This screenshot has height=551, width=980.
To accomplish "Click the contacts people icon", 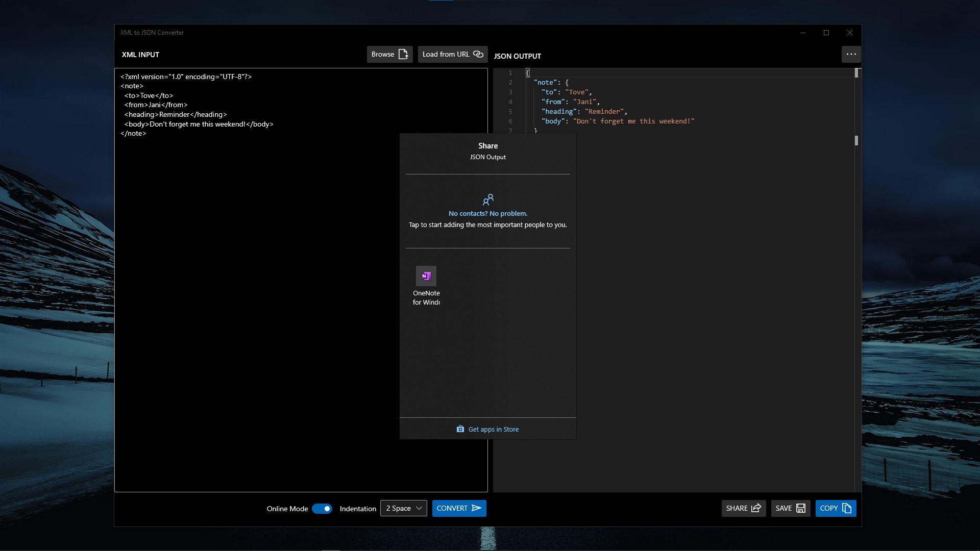I will 488,199.
